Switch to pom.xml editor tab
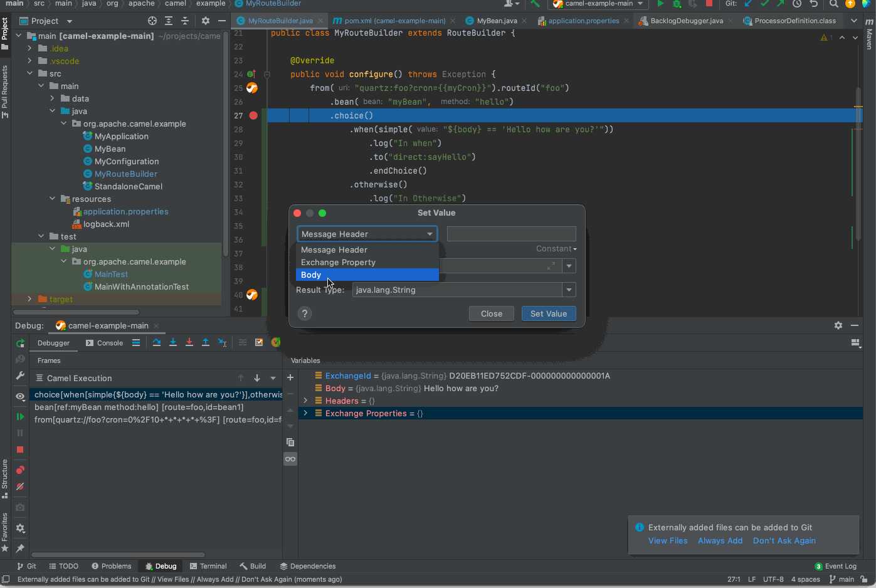The width and height of the screenshot is (876, 588). [x=395, y=21]
